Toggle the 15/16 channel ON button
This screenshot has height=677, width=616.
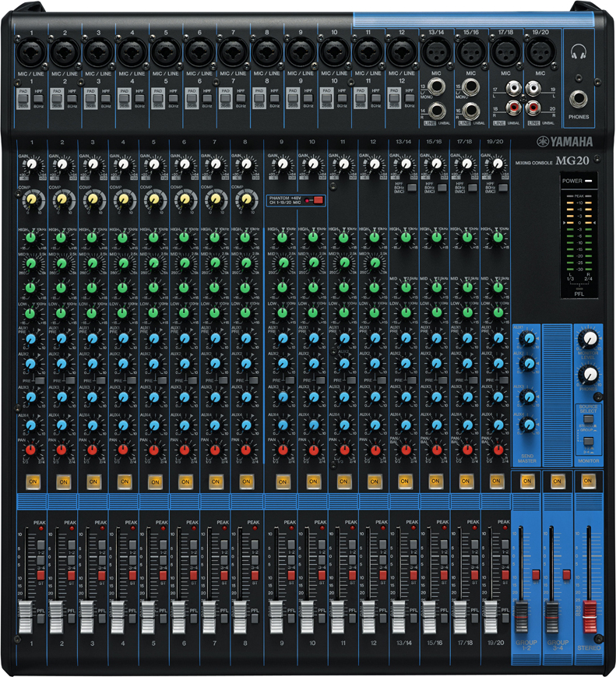click(435, 481)
